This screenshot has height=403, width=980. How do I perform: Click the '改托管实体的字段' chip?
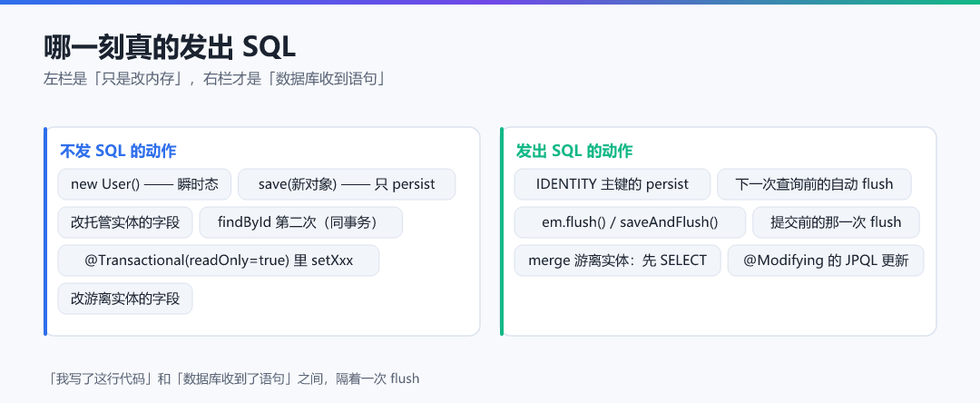point(125,222)
